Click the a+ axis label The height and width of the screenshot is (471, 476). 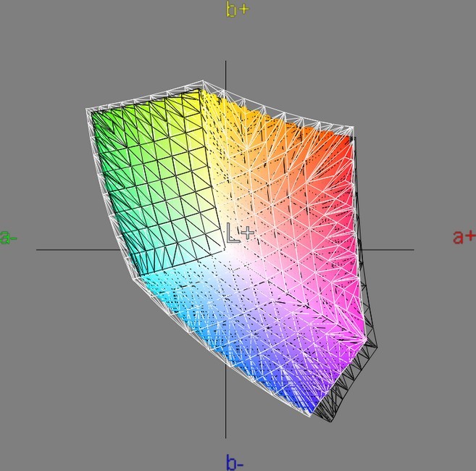coord(464,236)
